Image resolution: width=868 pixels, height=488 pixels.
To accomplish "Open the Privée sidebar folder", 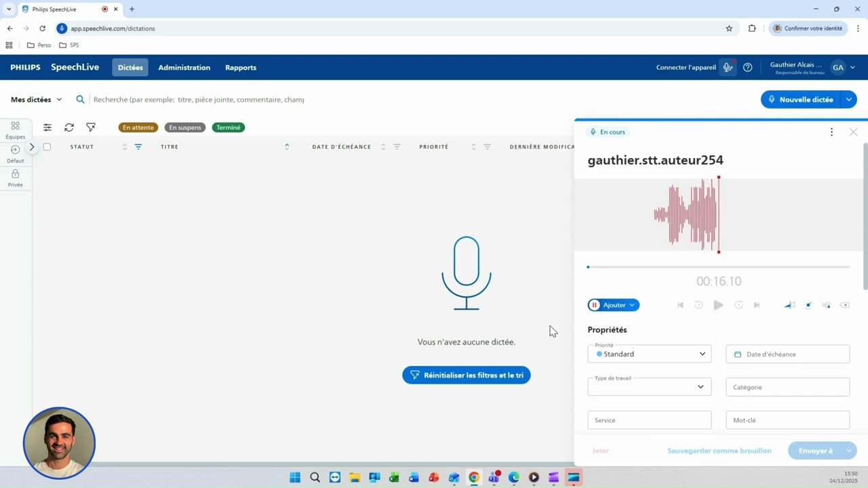I will coord(15,178).
